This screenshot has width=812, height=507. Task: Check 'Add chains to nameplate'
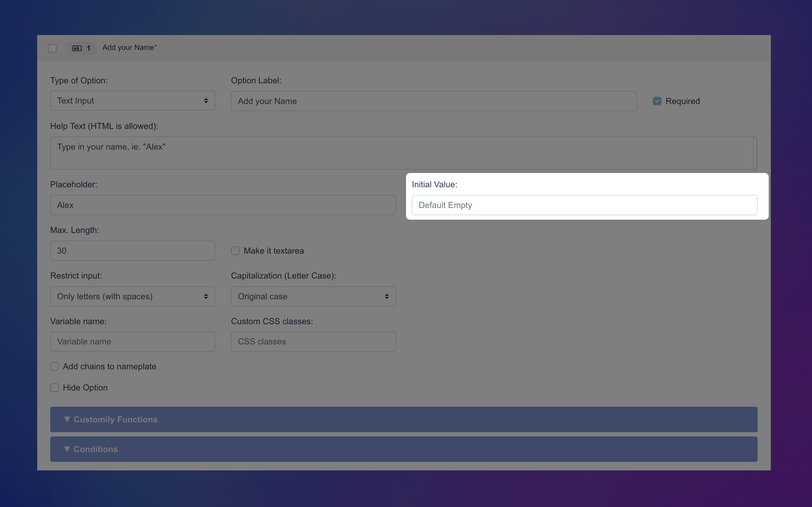click(x=54, y=366)
